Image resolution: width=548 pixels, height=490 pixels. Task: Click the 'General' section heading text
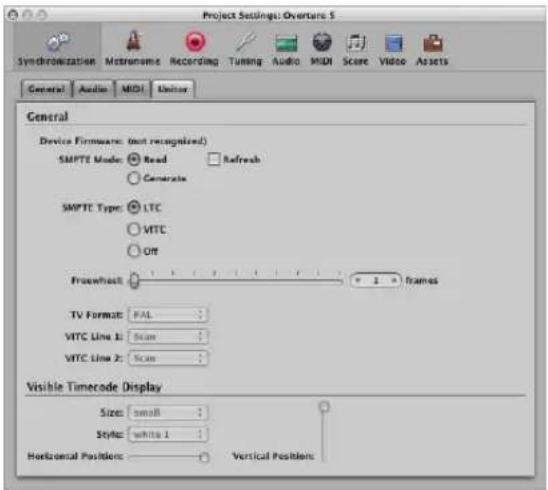tap(48, 116)
